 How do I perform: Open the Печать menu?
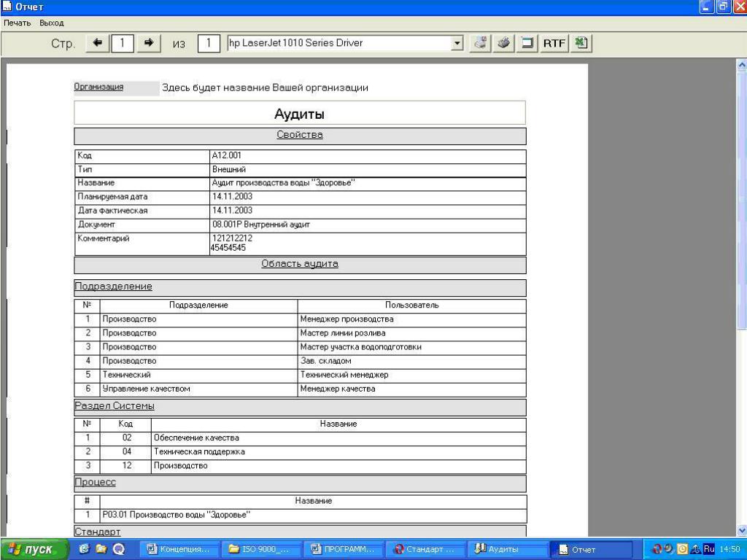(18, 23)
